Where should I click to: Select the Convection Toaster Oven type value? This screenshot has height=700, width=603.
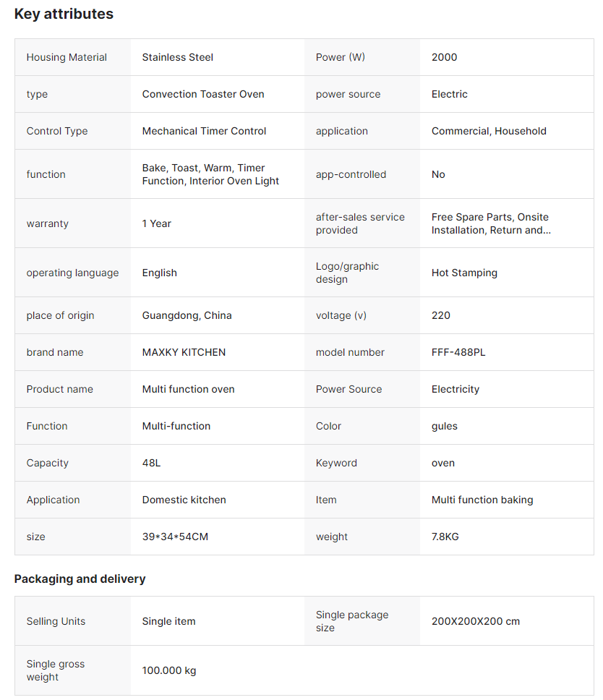(x=203, y=94)
